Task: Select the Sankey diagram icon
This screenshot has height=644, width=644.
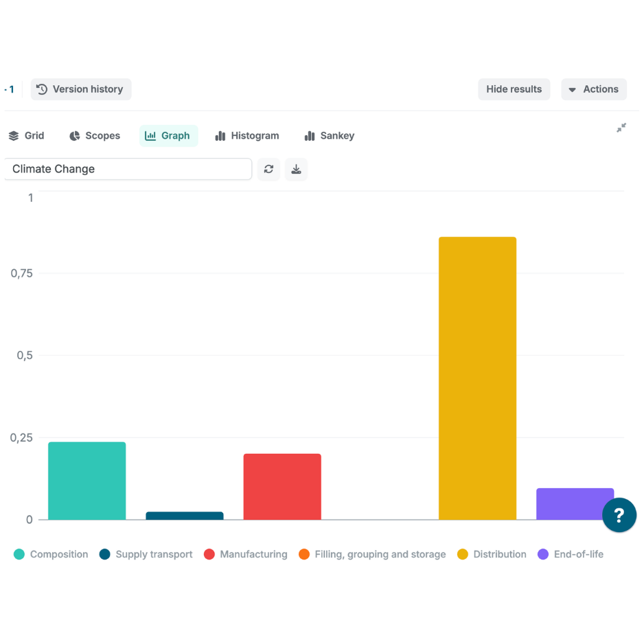Action: coord(309,135)
